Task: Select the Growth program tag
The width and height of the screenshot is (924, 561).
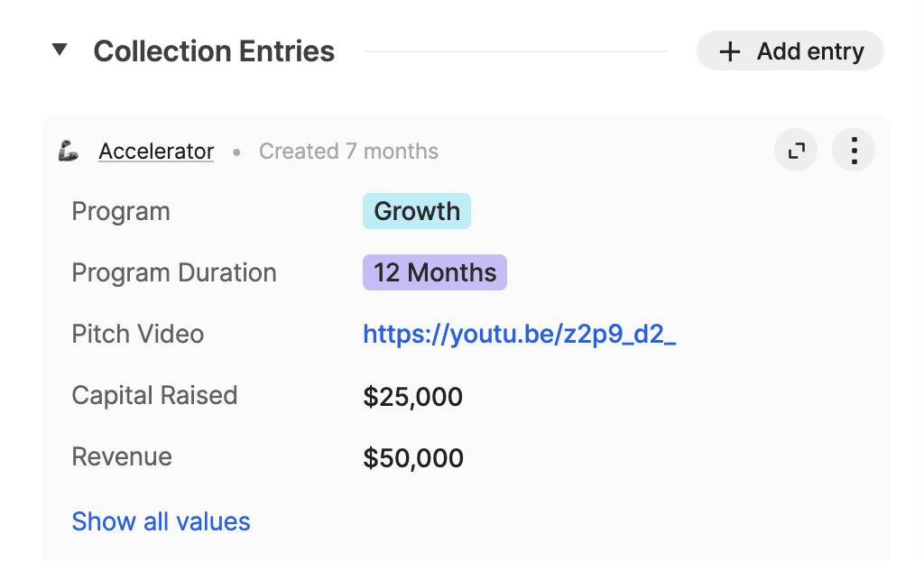Action: coord(417,211)
